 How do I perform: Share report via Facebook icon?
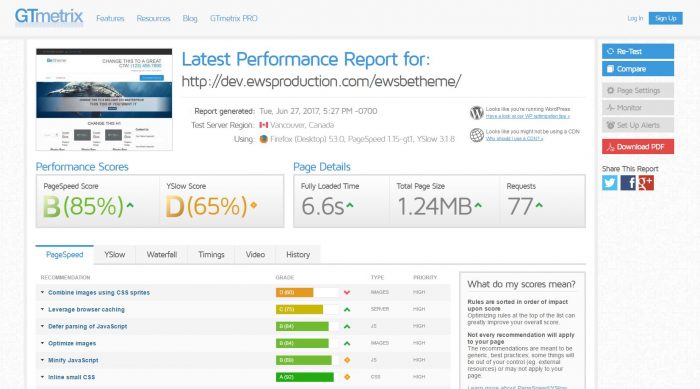628,183
